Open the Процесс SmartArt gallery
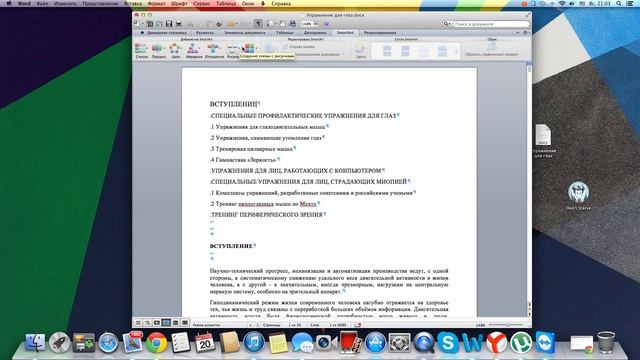The image size is (640, 360). [159, 51]
